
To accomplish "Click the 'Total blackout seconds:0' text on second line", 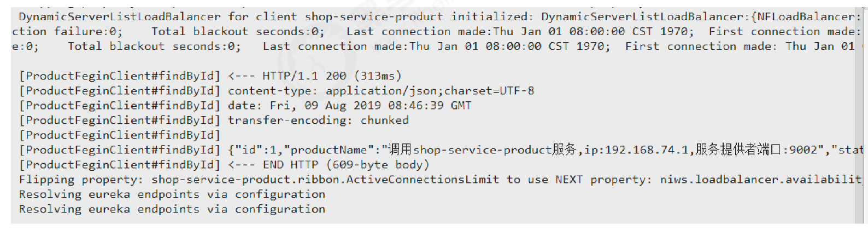I will (x=237, y=31).
